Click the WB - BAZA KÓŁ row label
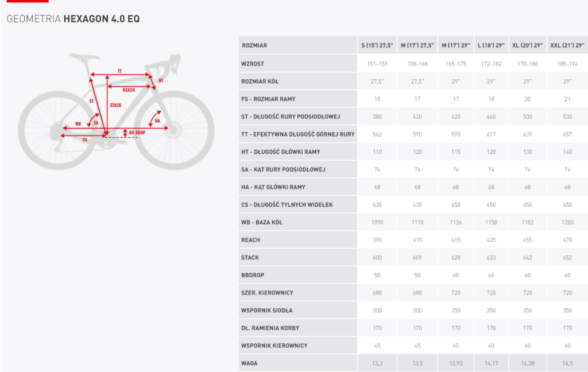This screenshot has height=372, width=588. (262, 222)
